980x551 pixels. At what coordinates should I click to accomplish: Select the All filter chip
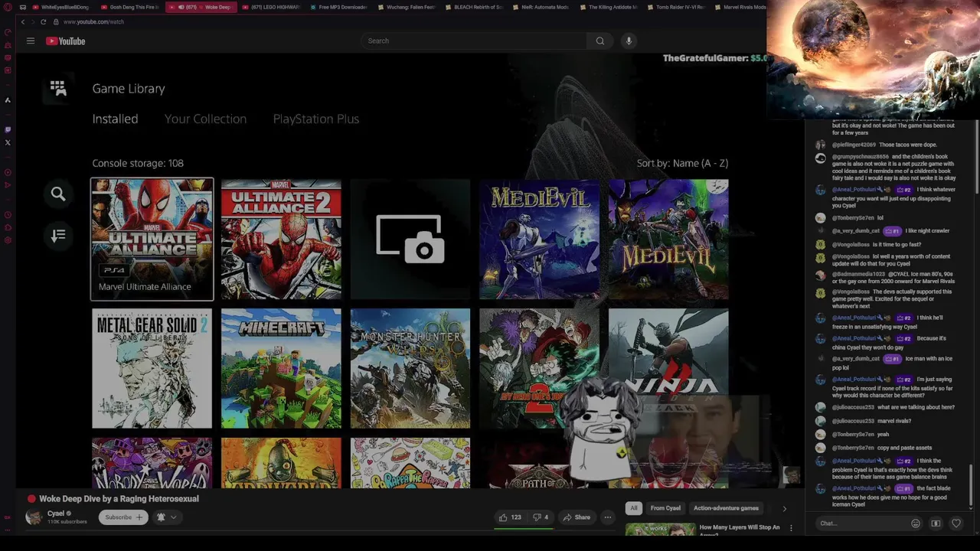click(x=633, y=508)
